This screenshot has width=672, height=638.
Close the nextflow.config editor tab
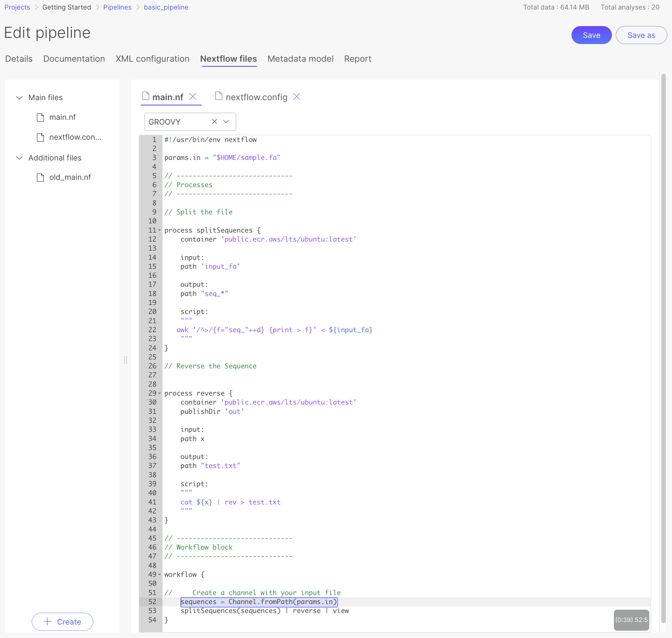pos(296,97)
